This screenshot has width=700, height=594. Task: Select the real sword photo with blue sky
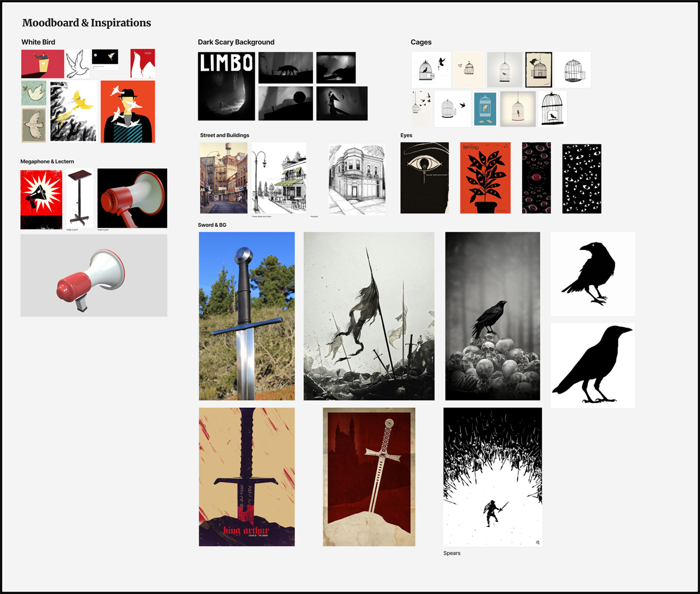pos(247,316)
